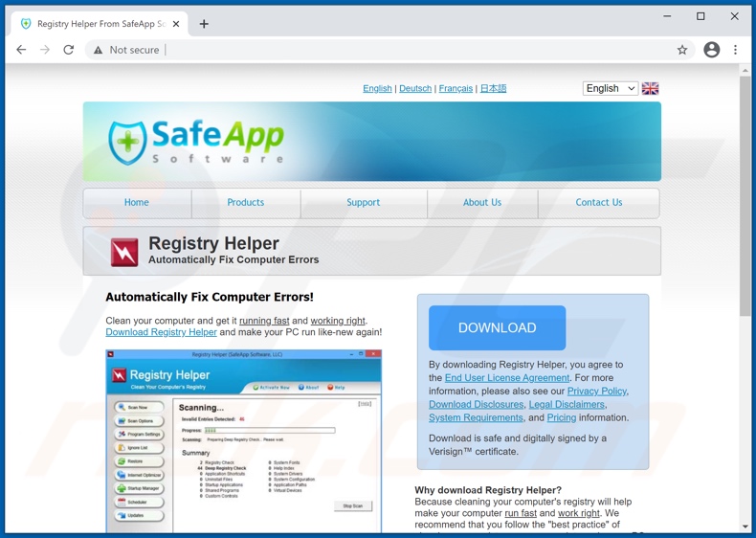
Task: Click the 'Why download Registry Helper?' heading
Action: click(488, 490)
